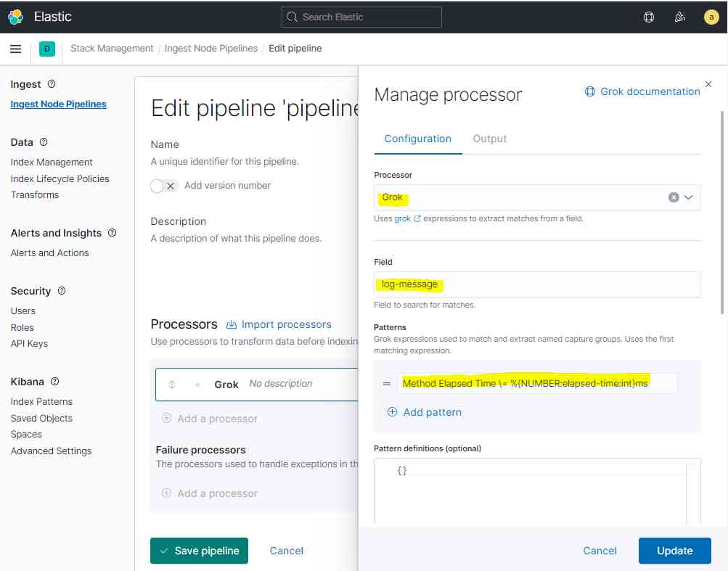Clear the Grok processor selection
This screenshot has width=728, height=571.
674,197
